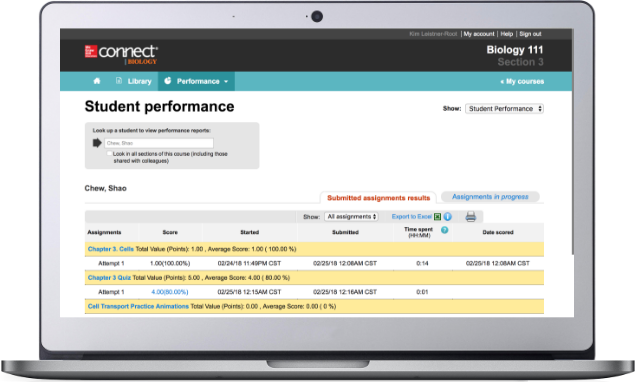The width and height of the screenshot is (635, 382).
Task: Click the 0:01 time spent cell
Action: click(x=422, y=292)
